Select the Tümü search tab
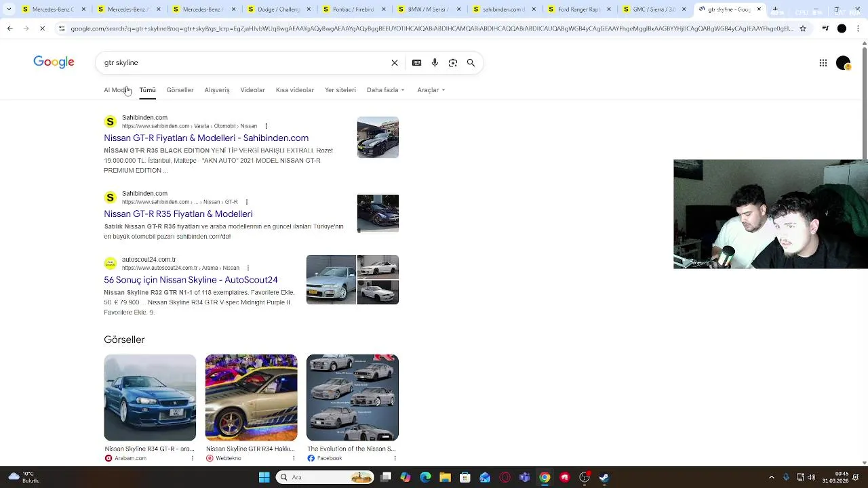Image resolution: width=868 pixels, height=488 pixels. [x=147, y=90]
